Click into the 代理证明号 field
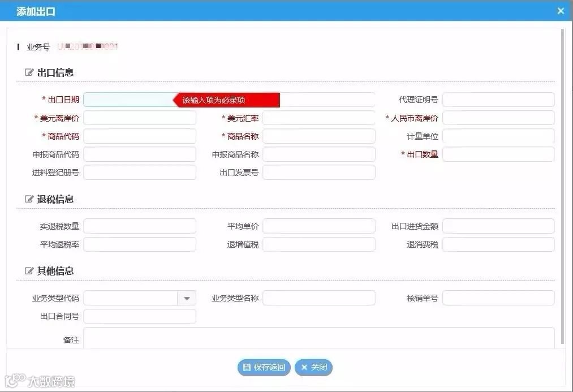 click(498, 100)
